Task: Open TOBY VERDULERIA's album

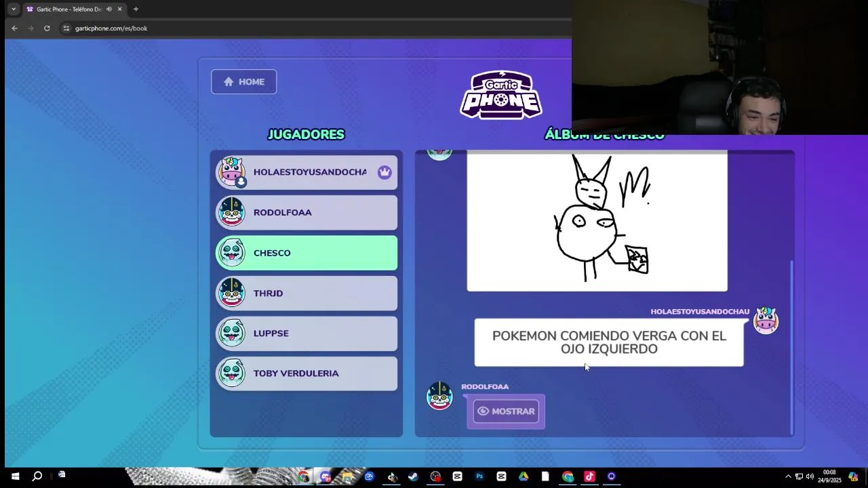Action: (x=307, y=373)
